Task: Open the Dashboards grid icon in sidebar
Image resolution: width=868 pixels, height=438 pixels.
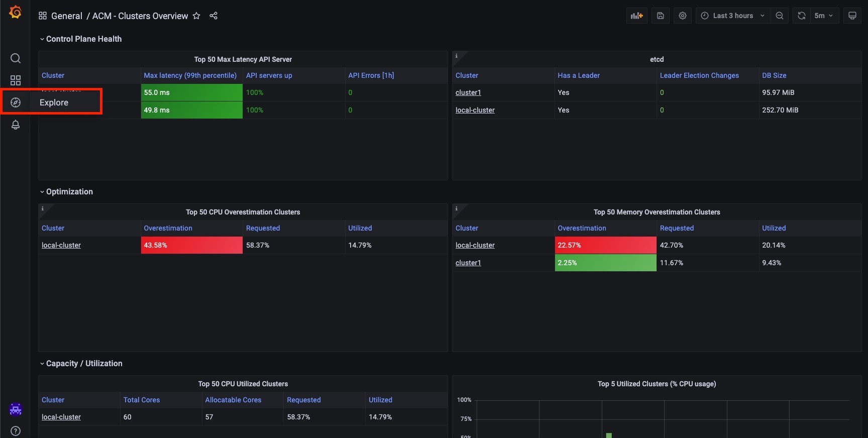Action: tap(16, 80)
